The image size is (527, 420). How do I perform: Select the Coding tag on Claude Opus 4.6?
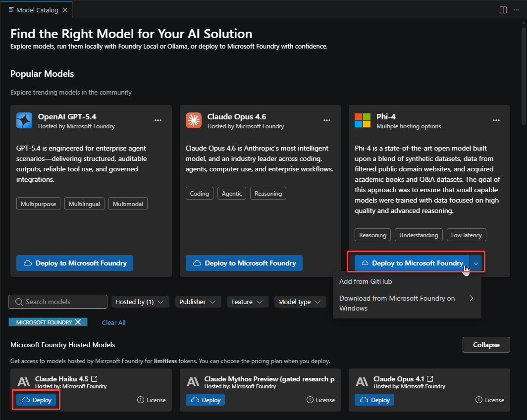(x=199, y=193)
